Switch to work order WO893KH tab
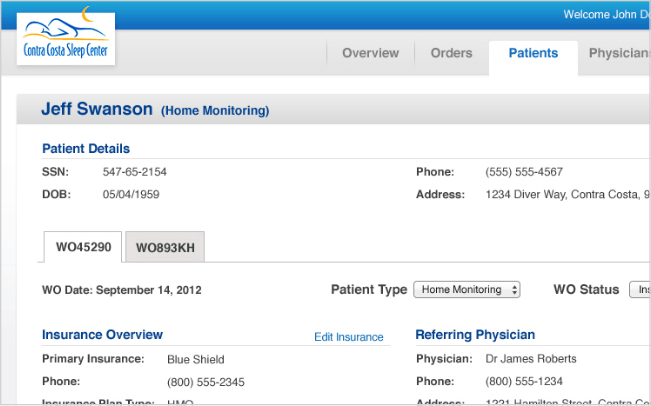The height and width of the screenshot is (406, 651). tap(165, 248)
